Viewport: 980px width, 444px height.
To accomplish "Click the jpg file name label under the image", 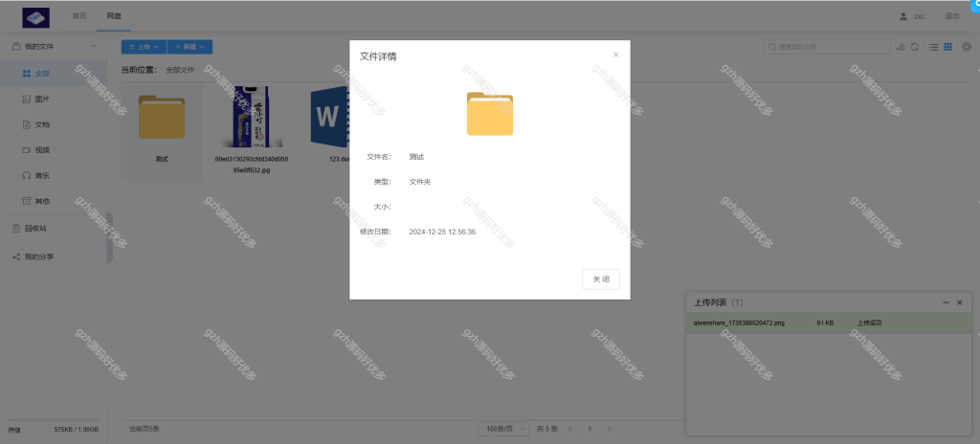I will (252, 165).
